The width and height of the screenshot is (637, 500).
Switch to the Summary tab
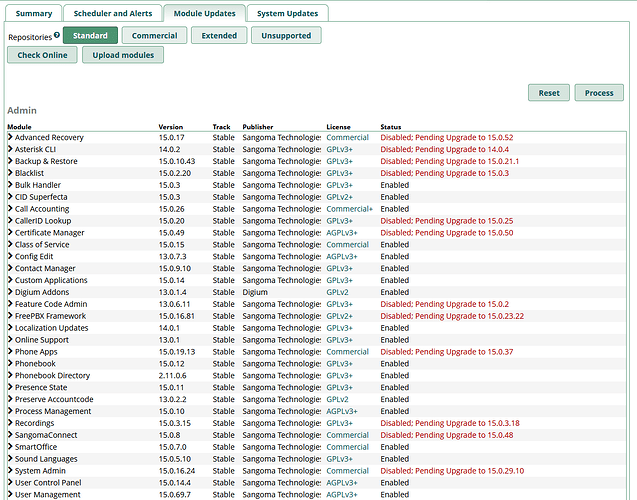click(x=34, y=13)
